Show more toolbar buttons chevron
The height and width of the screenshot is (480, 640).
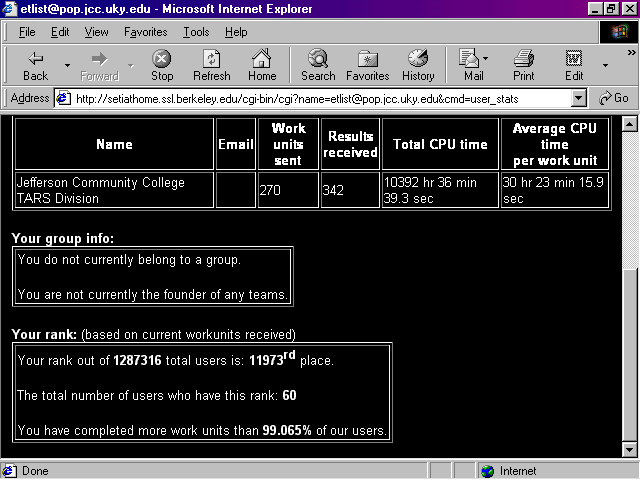click(631, 52)
